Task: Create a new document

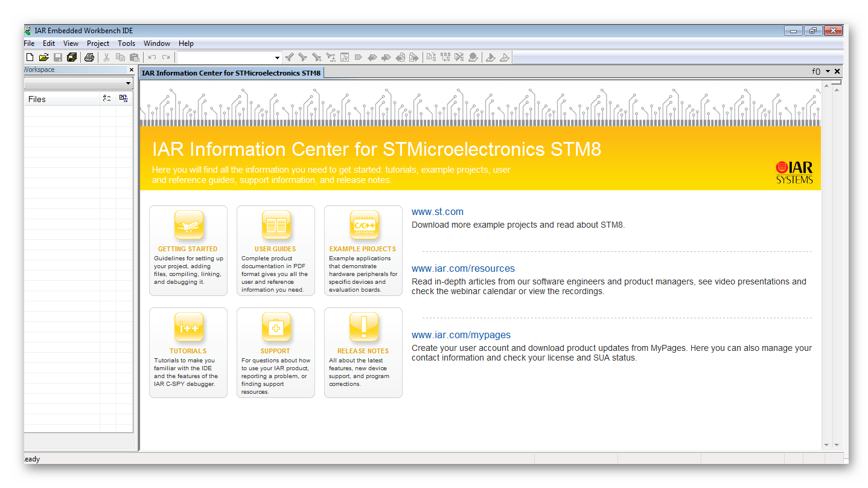Action: tap(29, 57)
